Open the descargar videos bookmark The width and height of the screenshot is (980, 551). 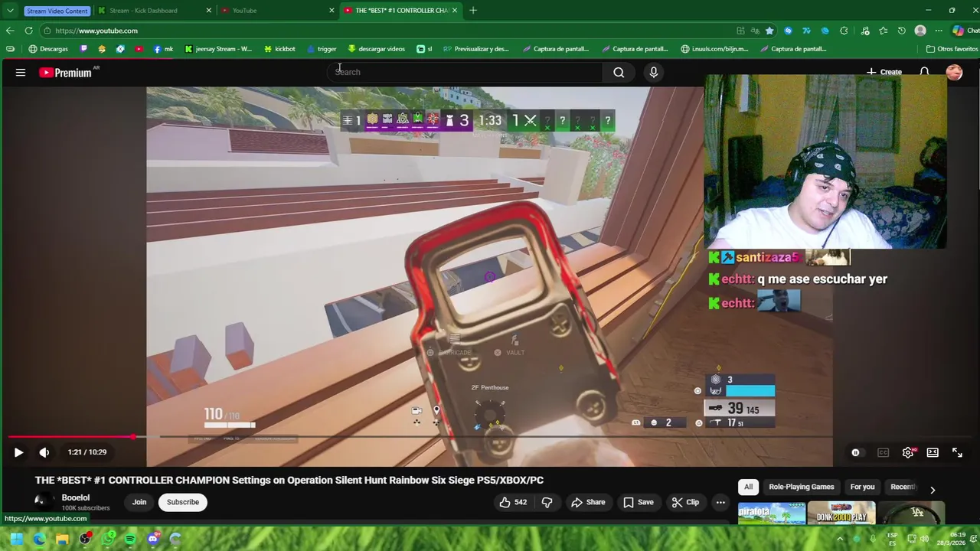[x=376, y=49]
